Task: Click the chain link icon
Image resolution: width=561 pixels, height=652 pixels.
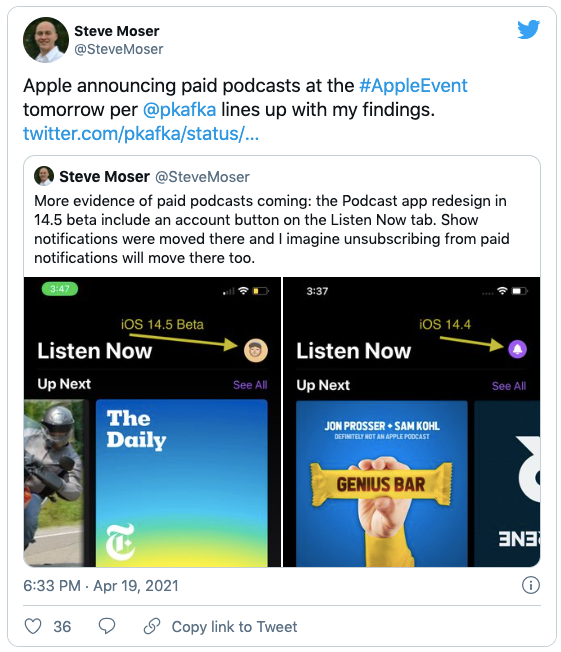Action: [152, 626]
